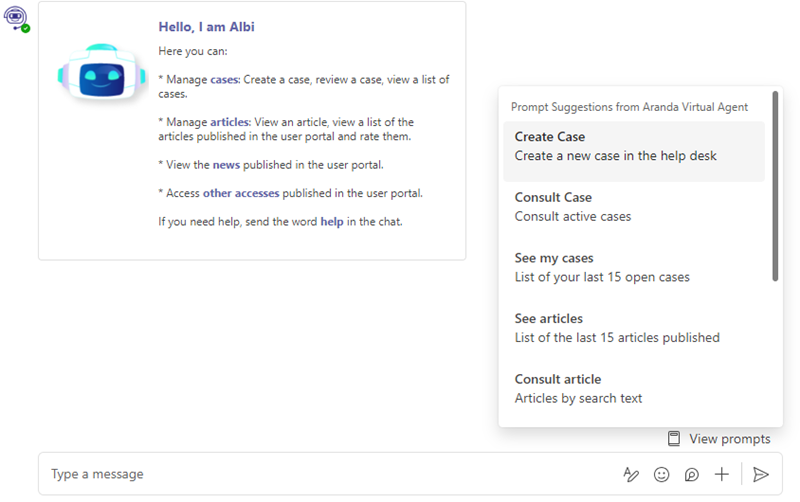Open the emoji picker smiley icon
Viewport: 800px width, 502px height.
(661, 474)
